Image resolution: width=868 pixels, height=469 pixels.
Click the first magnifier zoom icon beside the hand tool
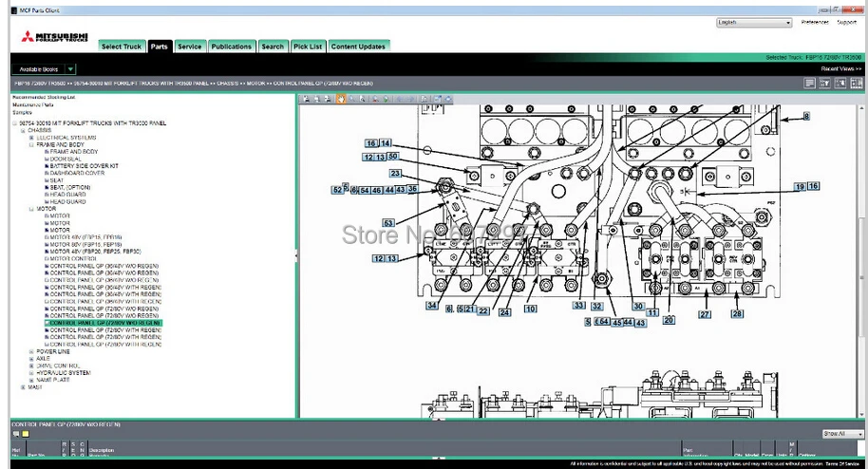pyautogui.click(x=351, y=99)
